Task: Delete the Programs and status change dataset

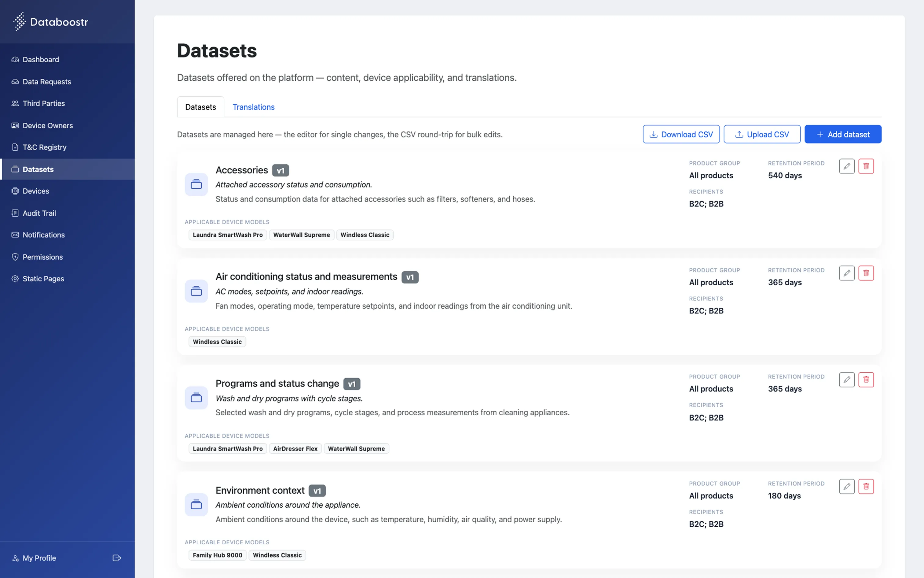Action: [866, 380]
